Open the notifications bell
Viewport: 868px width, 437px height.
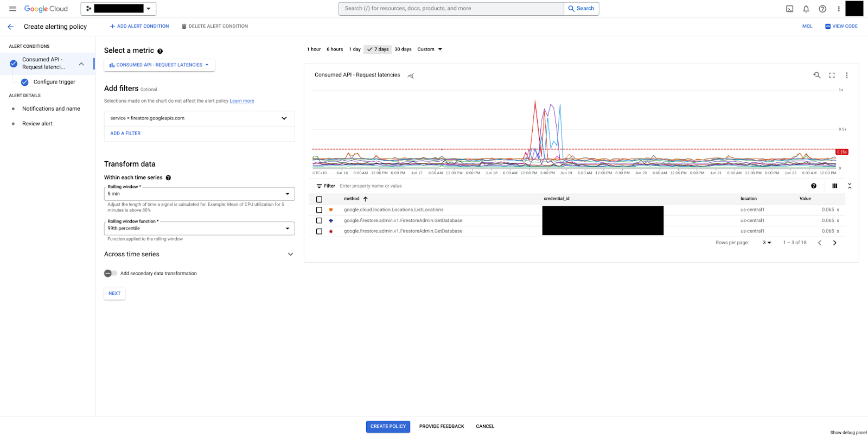pos(806,9)
